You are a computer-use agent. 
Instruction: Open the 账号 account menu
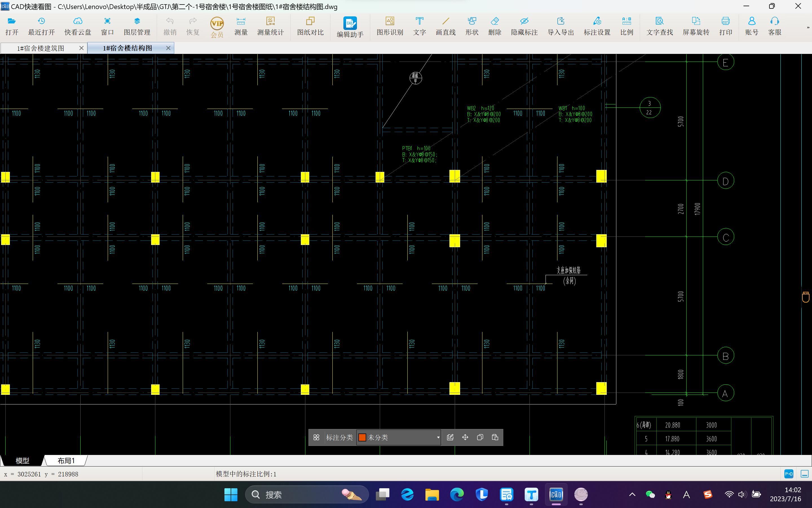pyautogui.click(x=752, y=26)
